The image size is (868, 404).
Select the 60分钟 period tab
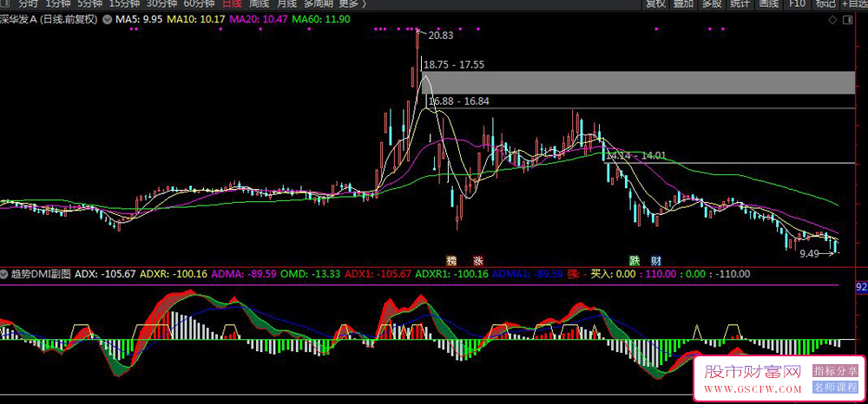(198, 3)
